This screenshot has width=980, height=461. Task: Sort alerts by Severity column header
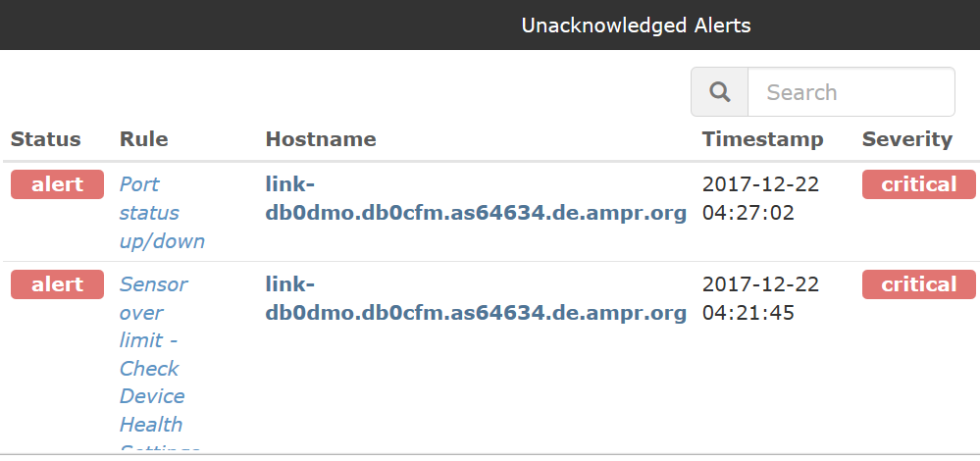pos(906,138)
